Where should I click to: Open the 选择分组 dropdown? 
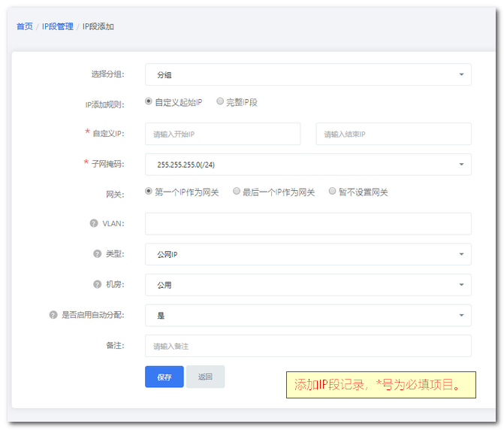point(308,74)
